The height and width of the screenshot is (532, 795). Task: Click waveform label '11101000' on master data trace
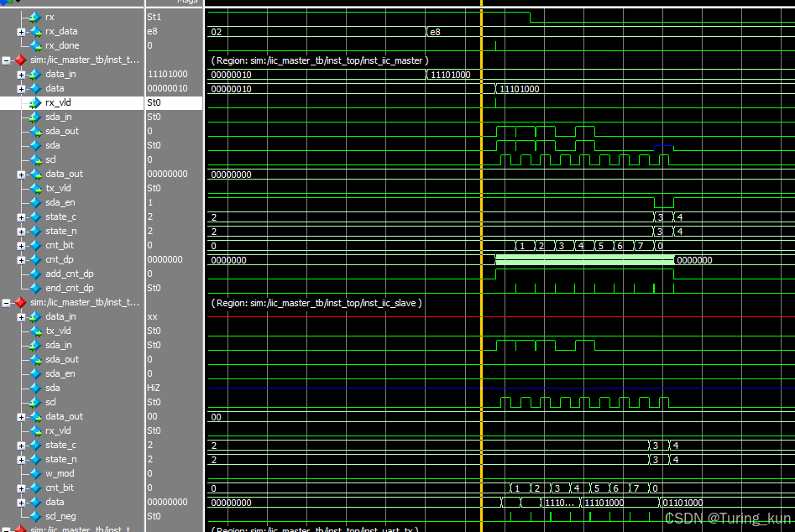coord(519,89)
